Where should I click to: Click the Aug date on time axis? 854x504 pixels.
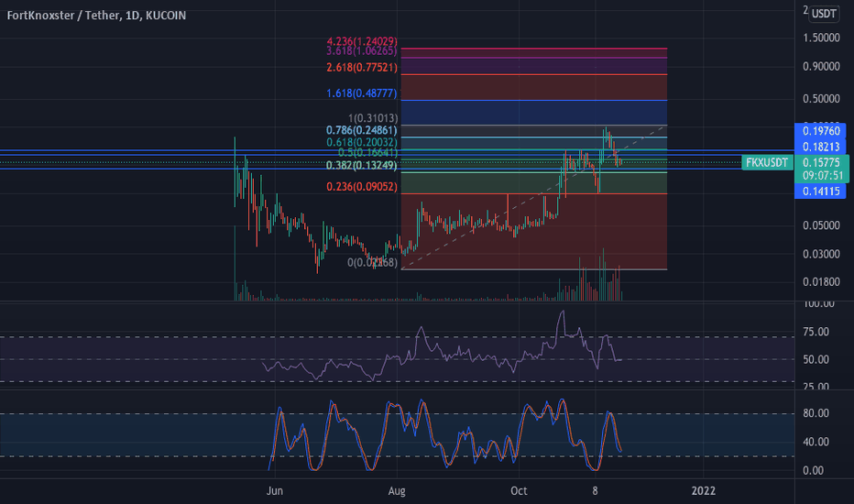click(x=397, y=491)
